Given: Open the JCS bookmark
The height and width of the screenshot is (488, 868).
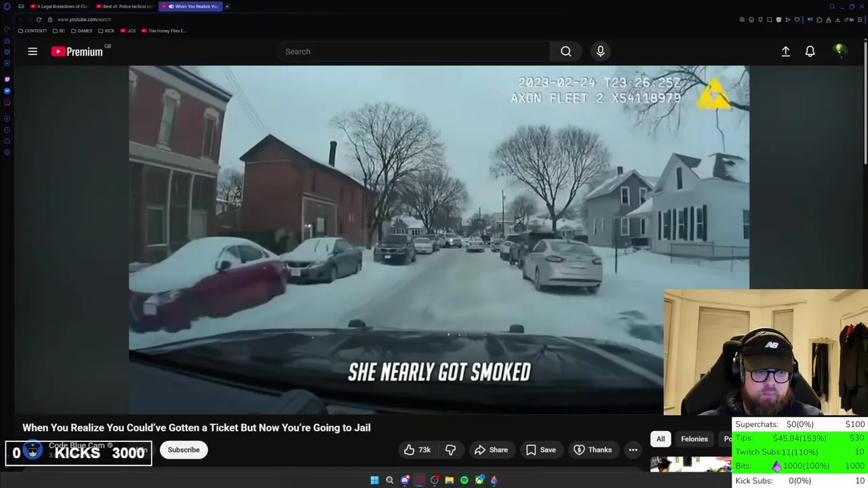Looking at the screenshot, I should (x=128, y=30).
